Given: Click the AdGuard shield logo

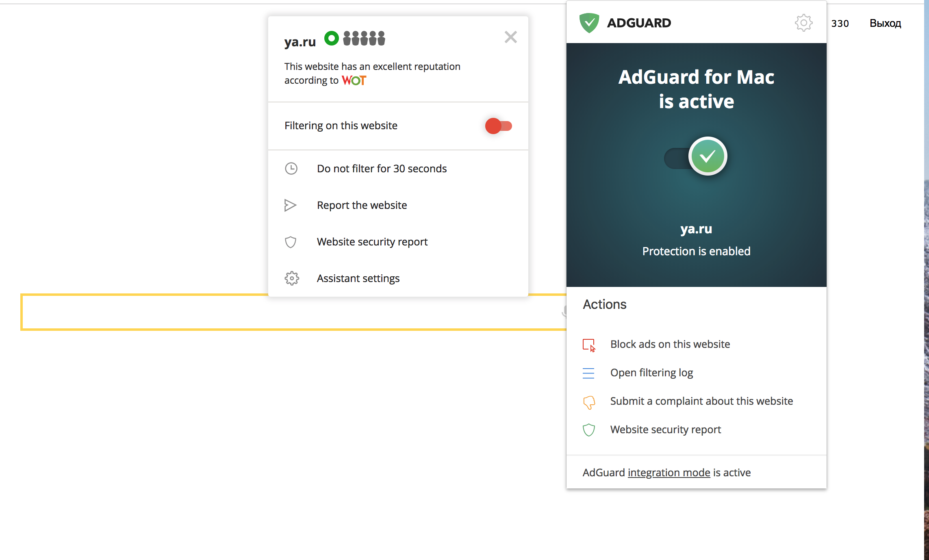Looking at the screenshot, I should click(590, 22).
